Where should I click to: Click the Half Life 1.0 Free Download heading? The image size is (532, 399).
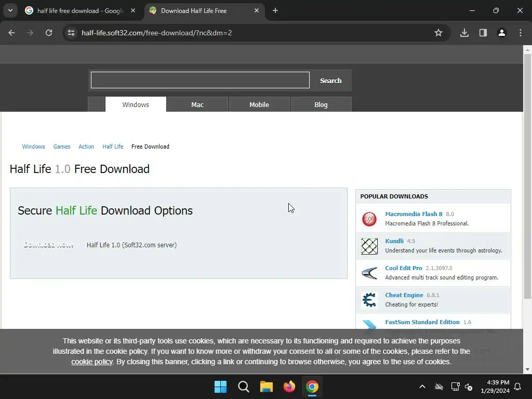click(x=79, y=169)
